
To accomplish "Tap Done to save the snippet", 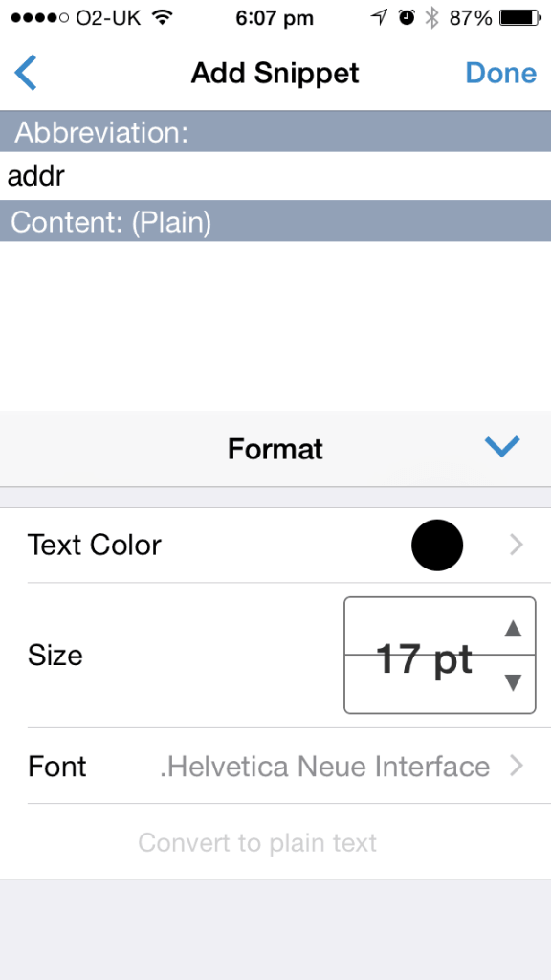I will 500,73.
